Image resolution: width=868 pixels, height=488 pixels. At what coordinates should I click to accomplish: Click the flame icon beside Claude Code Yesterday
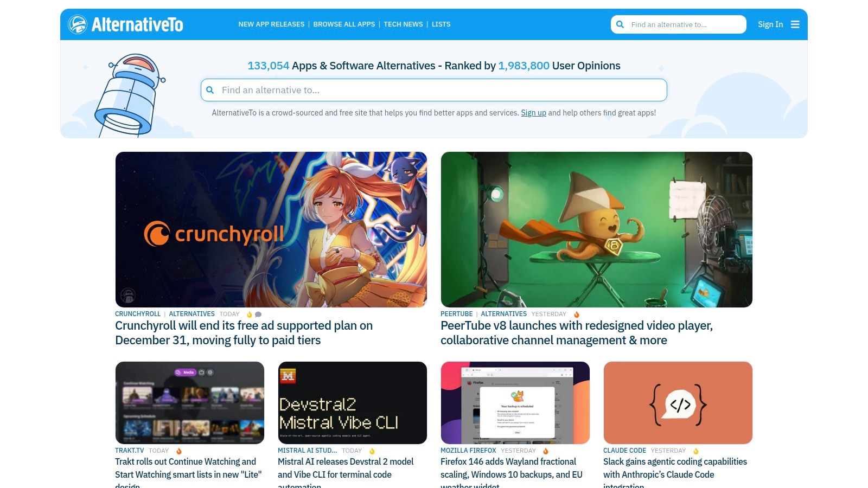[x=696, y=451]
